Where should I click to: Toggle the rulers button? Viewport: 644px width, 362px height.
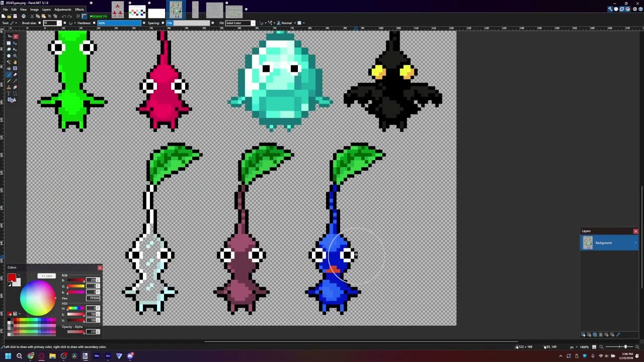(x=84, y=16)
